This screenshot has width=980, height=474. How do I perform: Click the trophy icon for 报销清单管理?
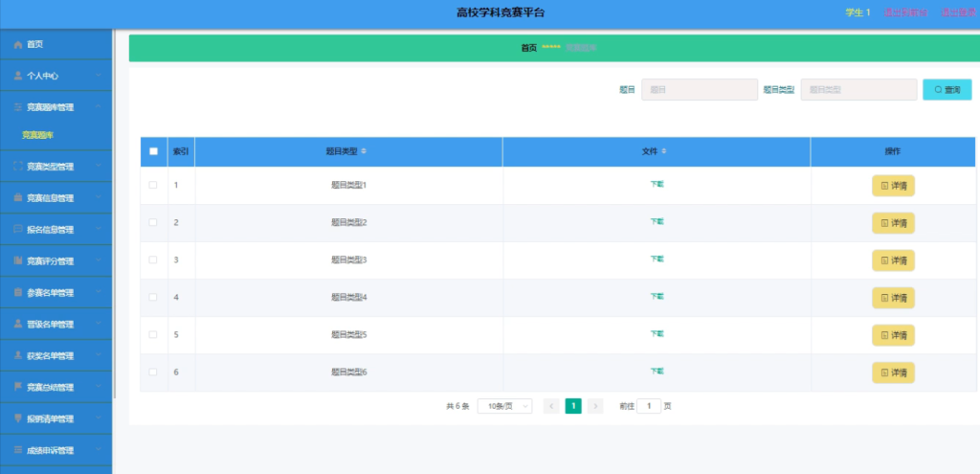point(18,418)
